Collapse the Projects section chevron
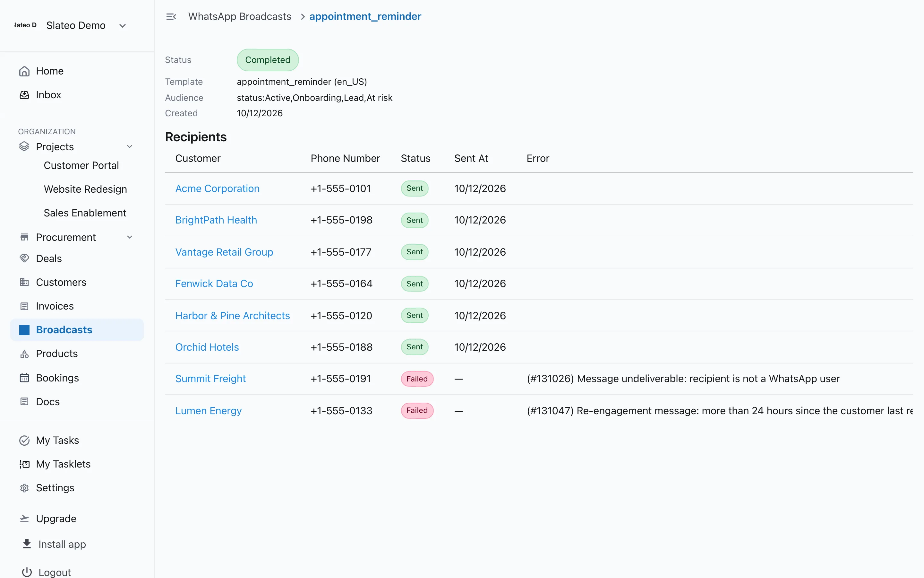This screenshot has height=578, width=924. click(130, 146)
